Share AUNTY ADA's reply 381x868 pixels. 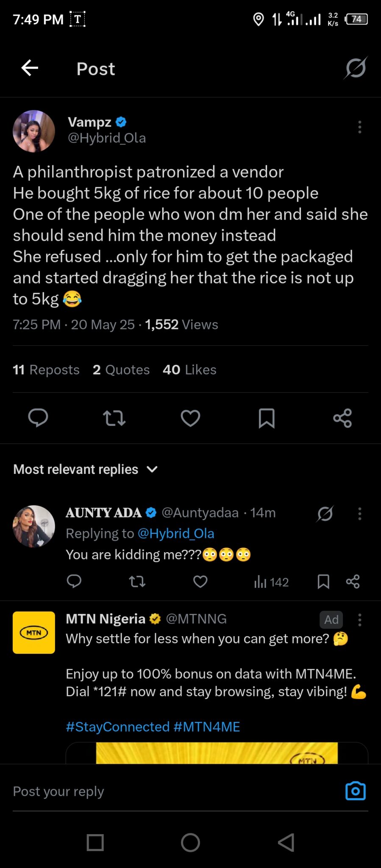point(353,581)
